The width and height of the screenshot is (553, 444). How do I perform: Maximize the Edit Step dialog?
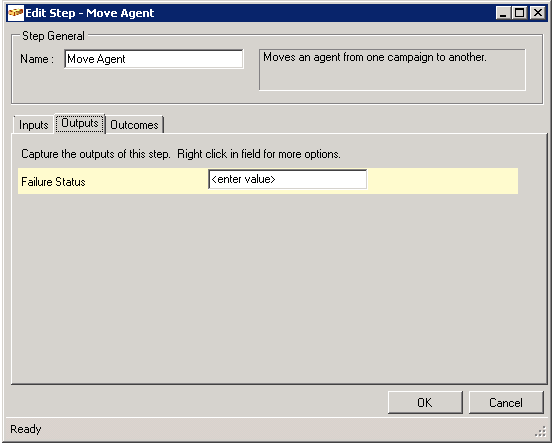[x=520, y=13]
